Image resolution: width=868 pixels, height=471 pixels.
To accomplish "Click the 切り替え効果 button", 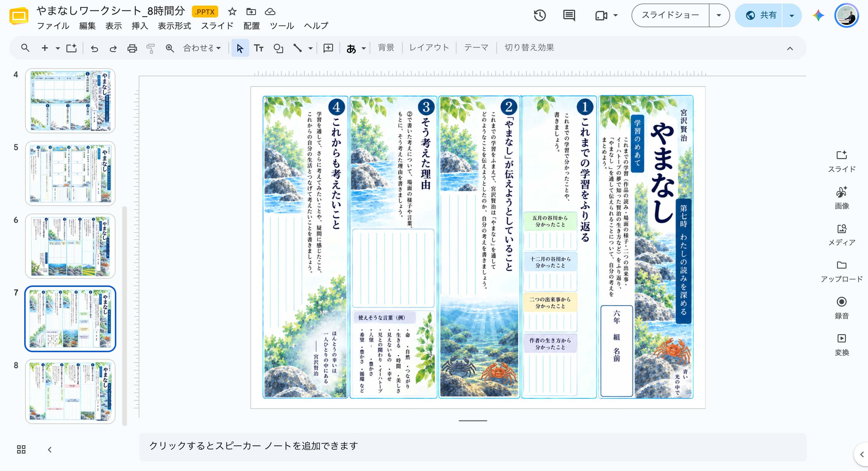I will pos(529,48).
